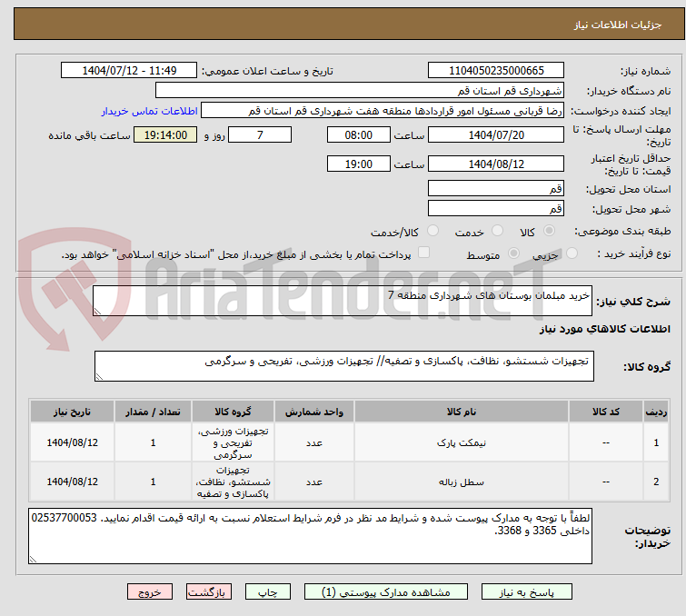Viewport: 686px width, 616px height.
Task: Click the بازگشت back button
Action: [x=209, y=592]
